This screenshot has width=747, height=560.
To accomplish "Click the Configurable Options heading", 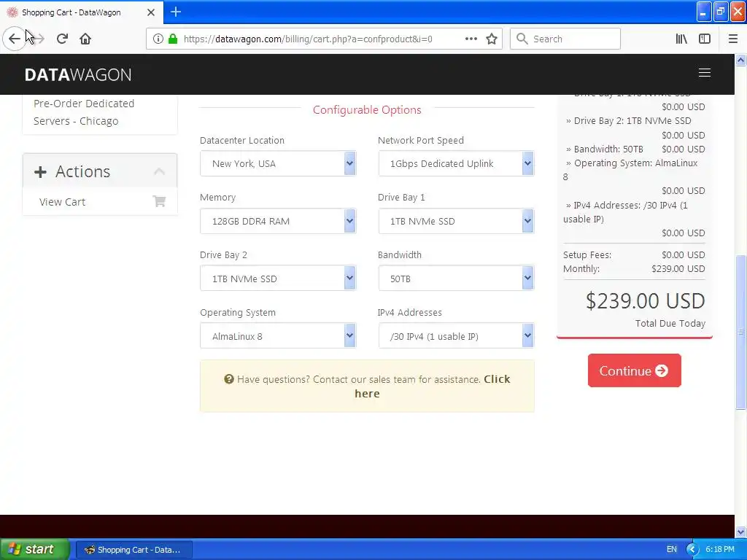I will [367, 109].
